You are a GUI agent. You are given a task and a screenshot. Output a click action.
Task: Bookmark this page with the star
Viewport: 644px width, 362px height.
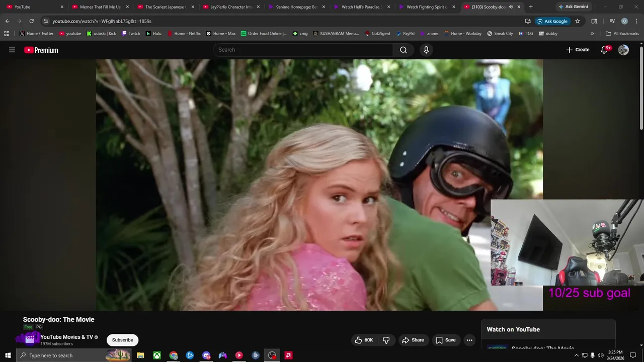578,21
